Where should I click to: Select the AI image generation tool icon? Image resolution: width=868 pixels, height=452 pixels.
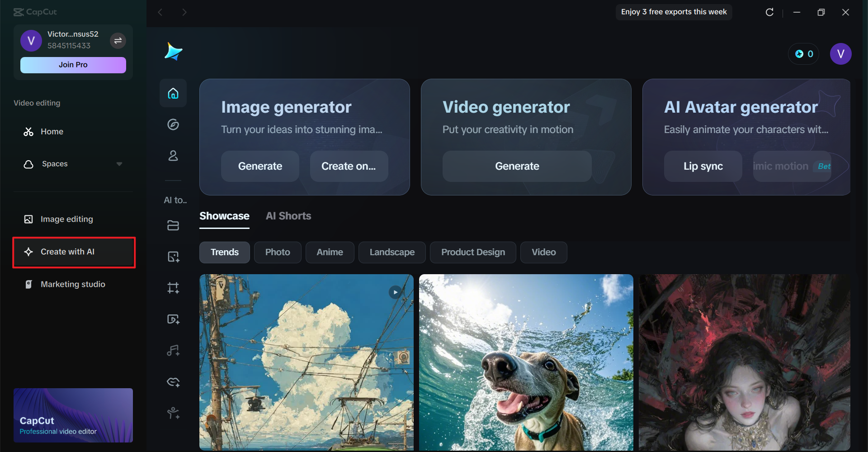[173, 257]
